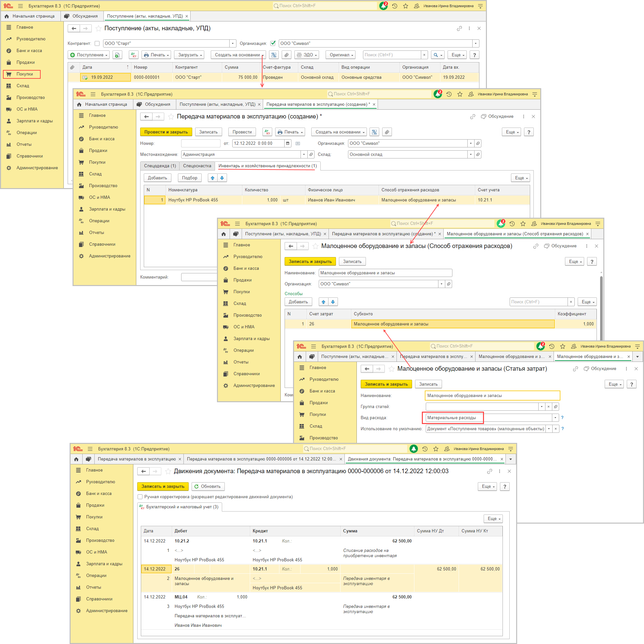This screenshot has width=644, height=644.
Task: Expand Вид расхода Материальные расходы dropdown
Action: point(555,418)
